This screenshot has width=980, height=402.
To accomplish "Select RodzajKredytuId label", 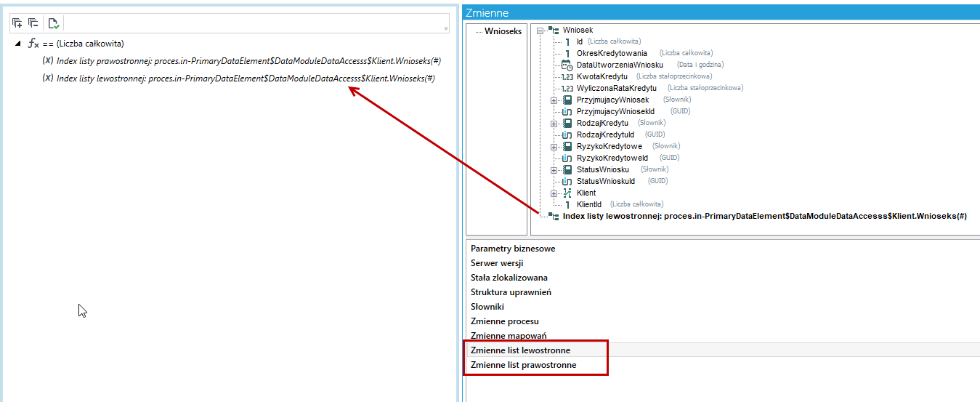I will coord(605,134).
